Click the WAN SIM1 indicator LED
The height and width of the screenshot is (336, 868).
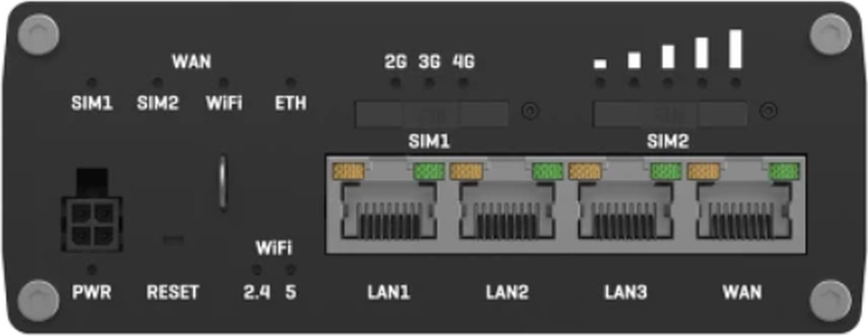(91, 83)
